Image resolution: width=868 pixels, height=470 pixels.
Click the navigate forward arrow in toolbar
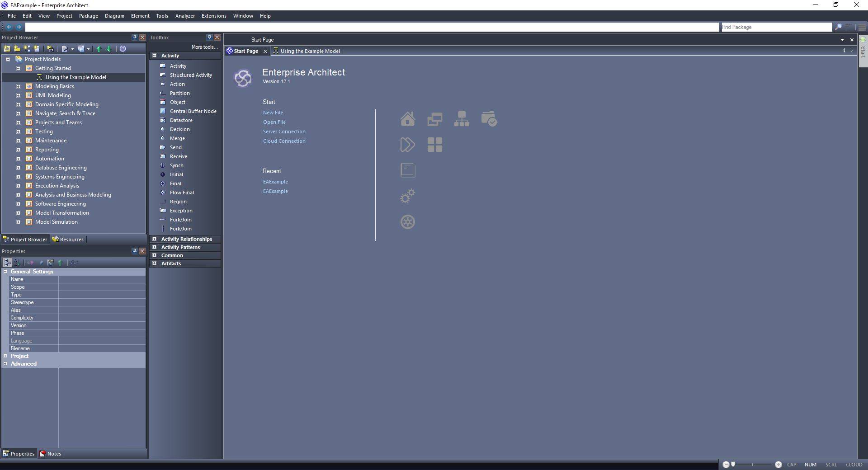pyautogui.click(x=19, y=27)
